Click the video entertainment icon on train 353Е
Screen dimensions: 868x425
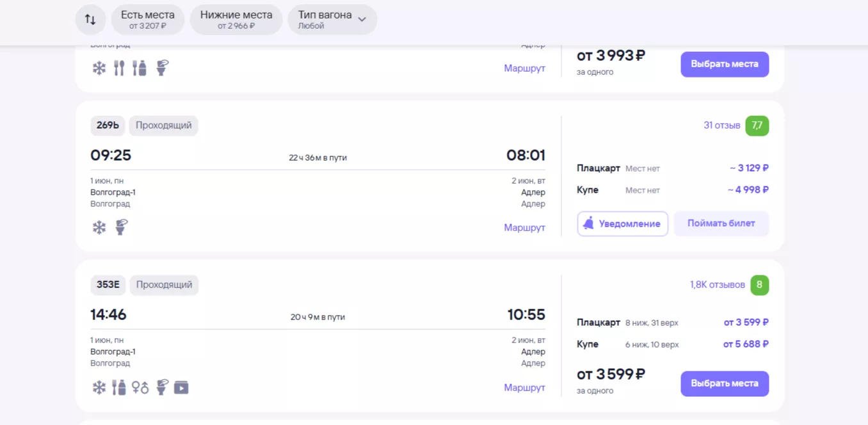pyautogui.click(x=181, y=387)
